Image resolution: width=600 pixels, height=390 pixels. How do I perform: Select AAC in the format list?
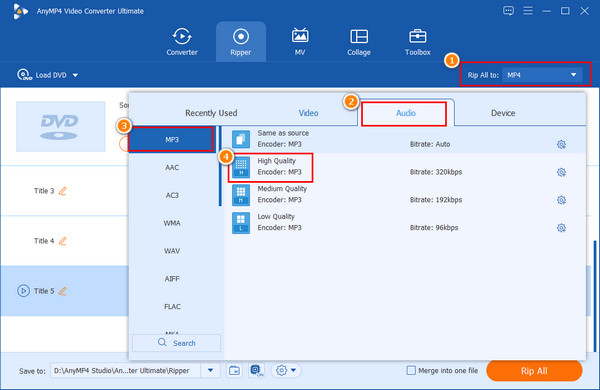pyautogui.click(x=172, y=167)
